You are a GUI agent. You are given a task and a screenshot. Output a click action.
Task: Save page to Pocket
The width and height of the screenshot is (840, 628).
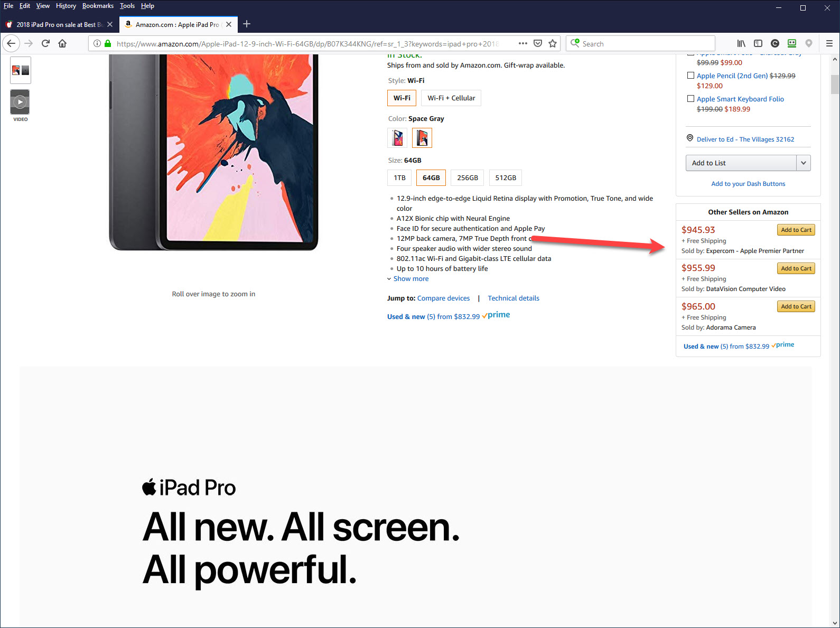[538, 43]
